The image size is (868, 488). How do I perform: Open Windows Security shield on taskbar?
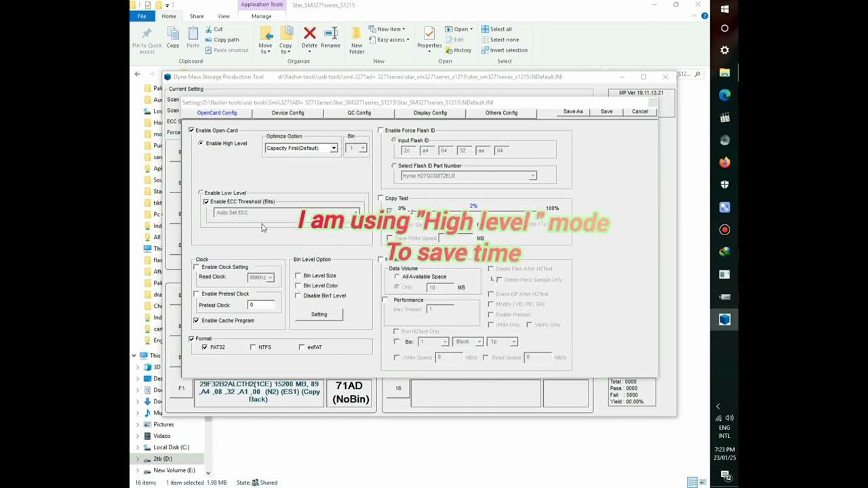[724, 185]
